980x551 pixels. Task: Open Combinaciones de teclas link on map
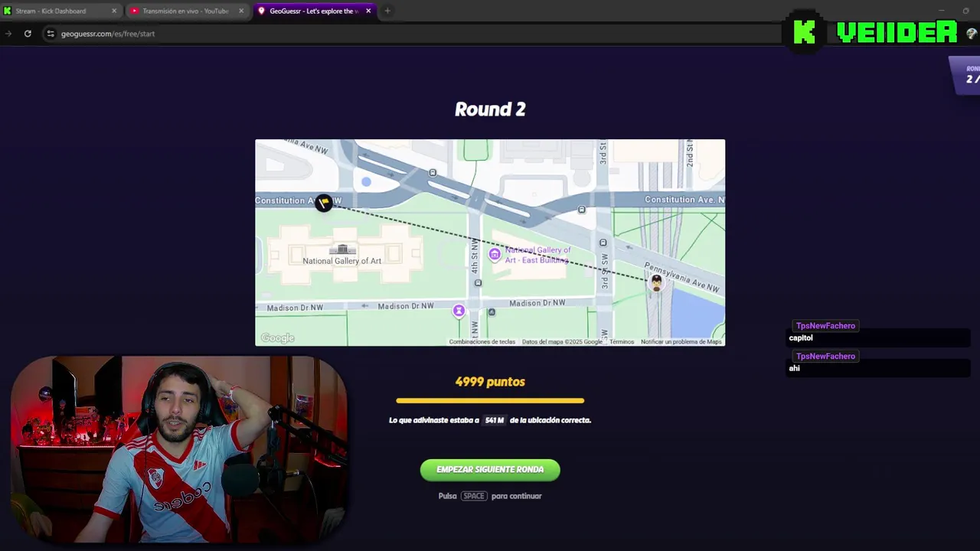[482, 342]
